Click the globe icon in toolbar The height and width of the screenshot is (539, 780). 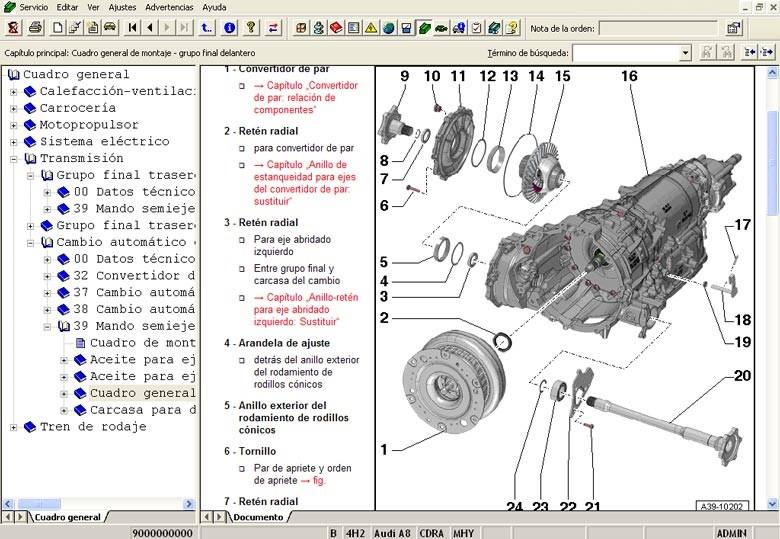click(x=389, y=27)
